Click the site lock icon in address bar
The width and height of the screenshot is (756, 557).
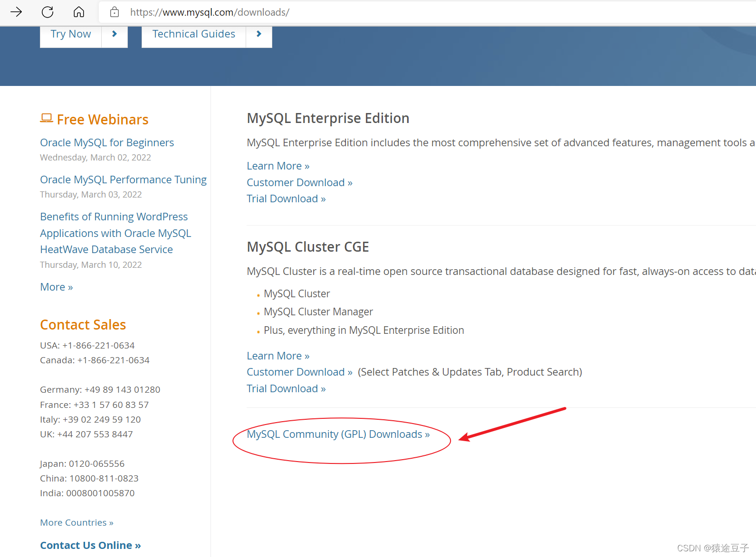(x=115, y=12)
